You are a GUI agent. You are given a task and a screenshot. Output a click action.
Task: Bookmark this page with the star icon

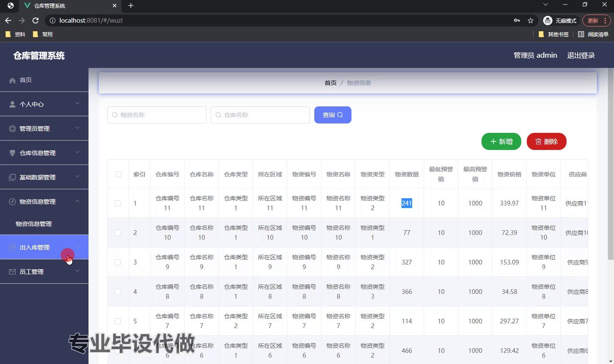[531, 21]
